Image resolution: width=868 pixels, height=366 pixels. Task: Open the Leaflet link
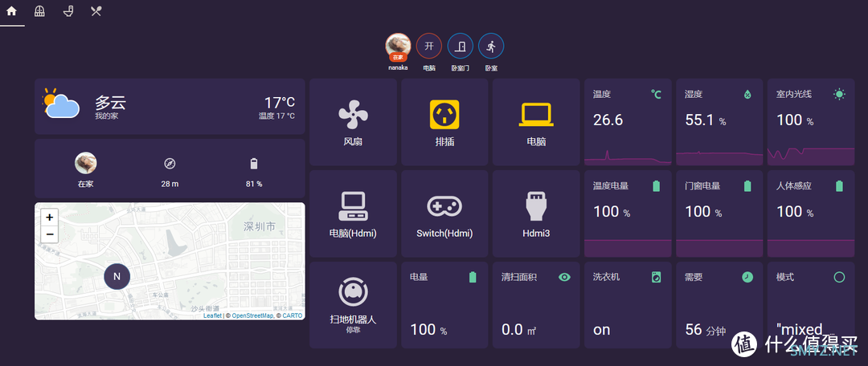pyautogui.click(x=212, y=315)
